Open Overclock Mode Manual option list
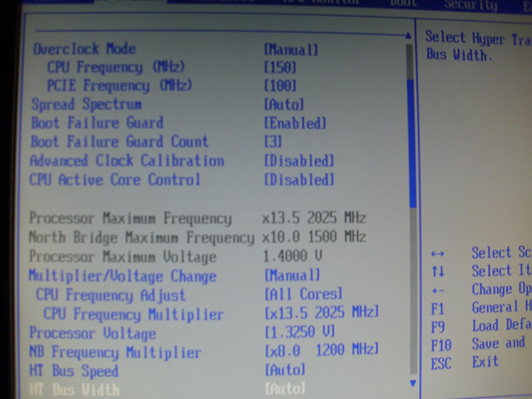This screenshot has height=399, width=532. [x=291, y=50]
